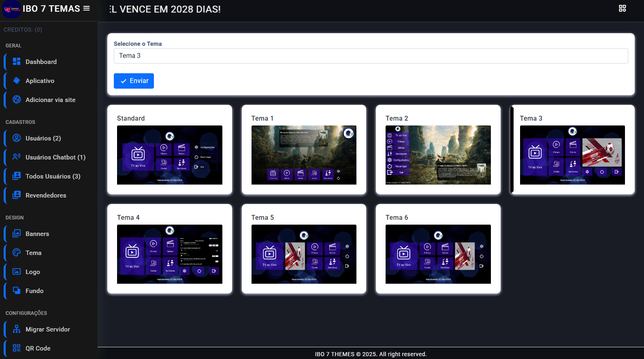
Task: Click the QR Code icon
Action: (17, 348)
